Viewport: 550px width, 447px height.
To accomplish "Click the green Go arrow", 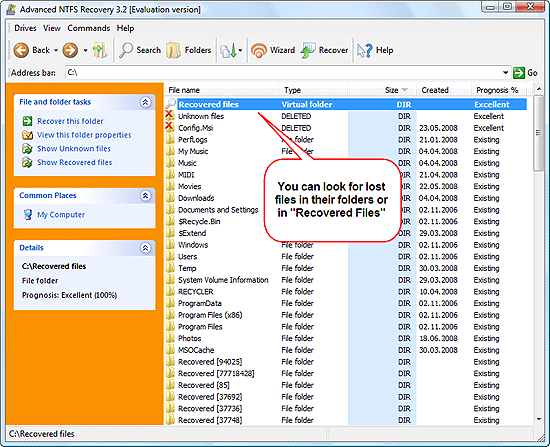I will point(519,73).
